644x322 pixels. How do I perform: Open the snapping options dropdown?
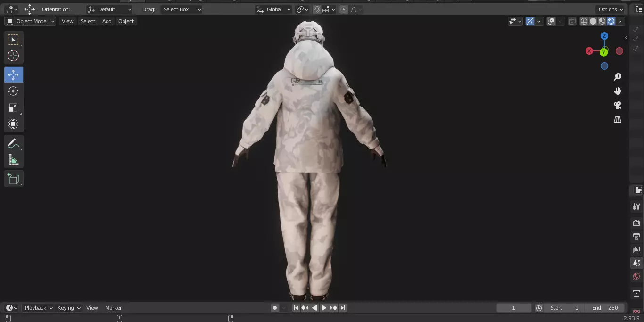pyautogui.click(x=329, y=9)
